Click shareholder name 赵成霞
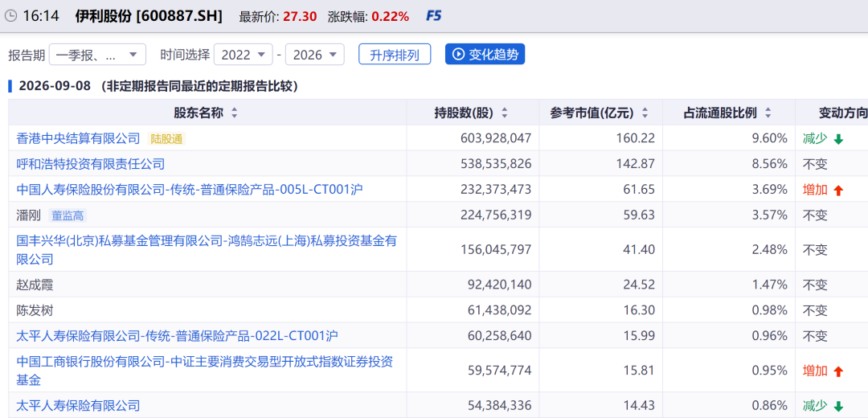 click(x=35, y=285)
